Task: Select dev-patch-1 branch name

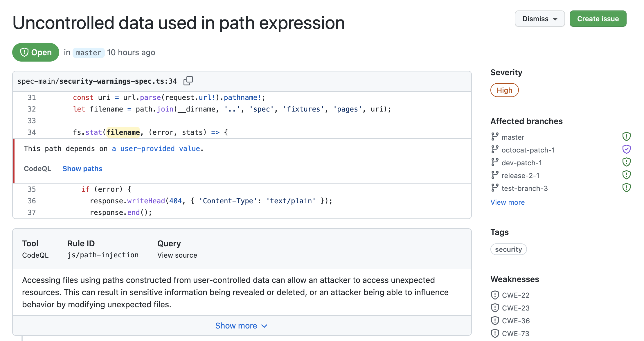Action: point(522,163)
